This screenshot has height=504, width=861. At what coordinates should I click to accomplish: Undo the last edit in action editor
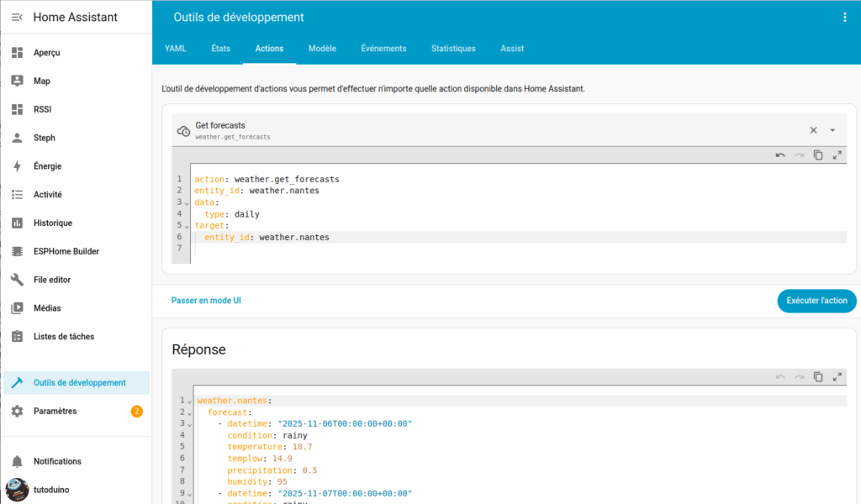point(780,155)
